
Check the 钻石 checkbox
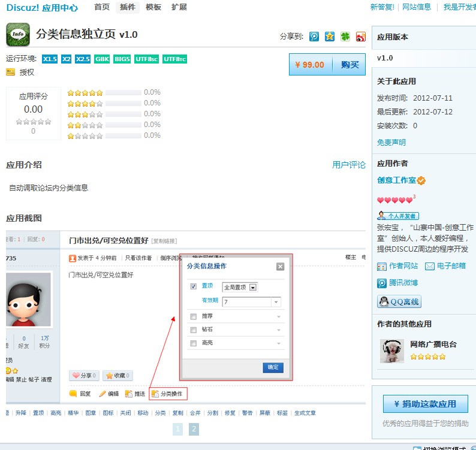(194, 330)
